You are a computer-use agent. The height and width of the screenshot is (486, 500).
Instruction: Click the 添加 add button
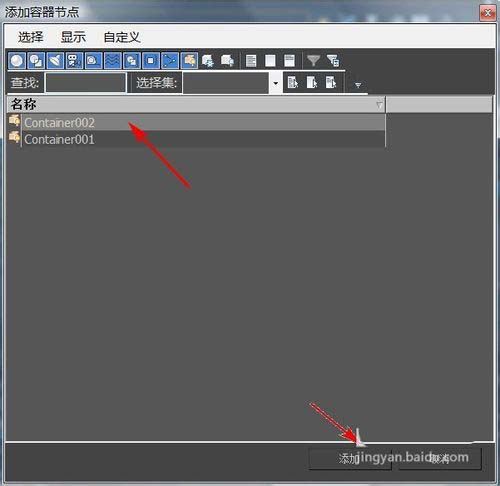[350, 459]
